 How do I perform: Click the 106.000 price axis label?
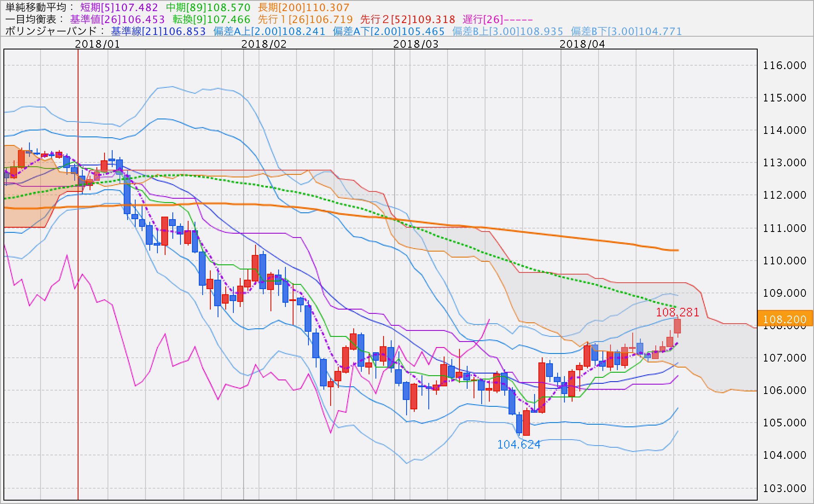(x=785, y=390)
